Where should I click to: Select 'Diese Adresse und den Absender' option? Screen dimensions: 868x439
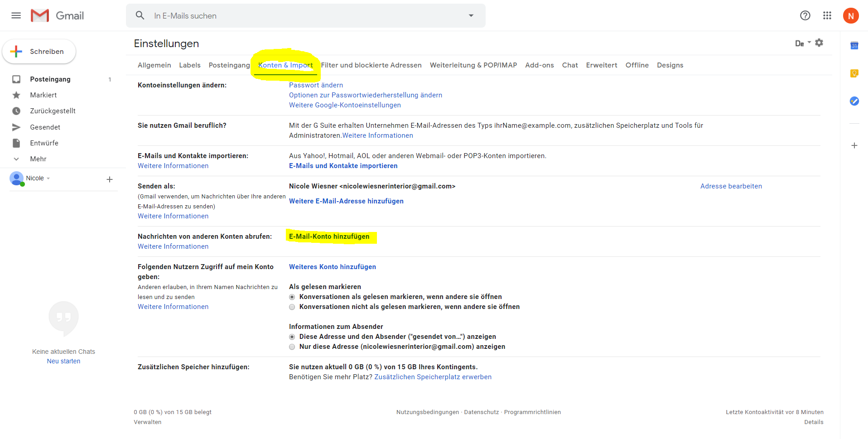click(292, 337)
